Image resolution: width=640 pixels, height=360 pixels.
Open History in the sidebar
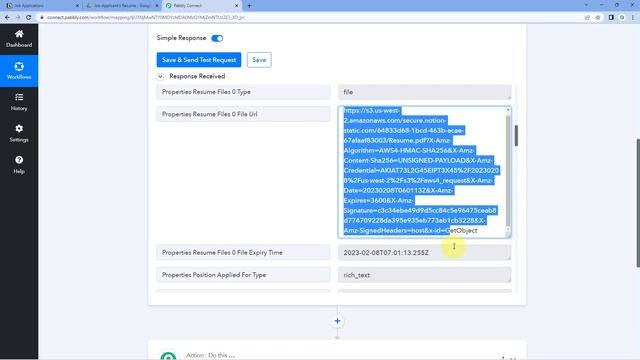point(19,102)
